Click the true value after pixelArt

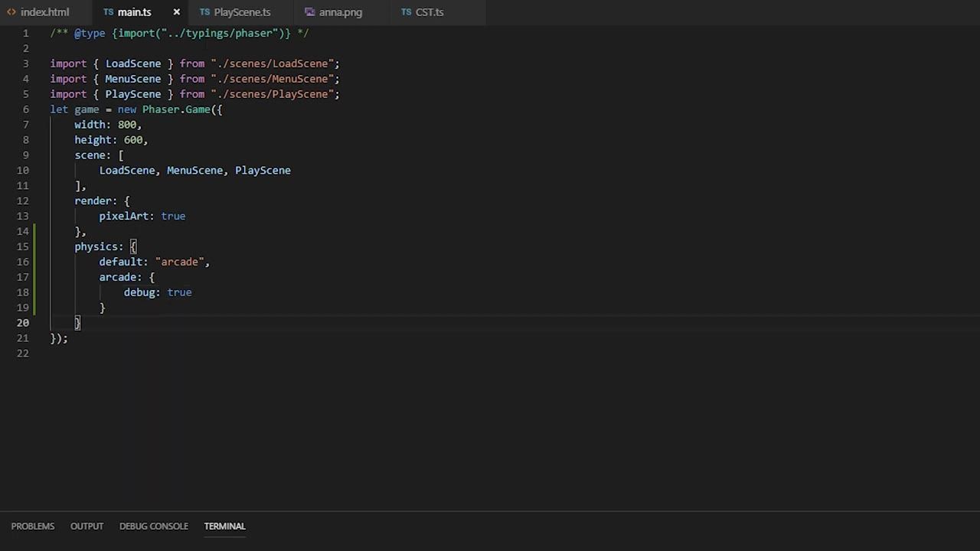[173, 217]
